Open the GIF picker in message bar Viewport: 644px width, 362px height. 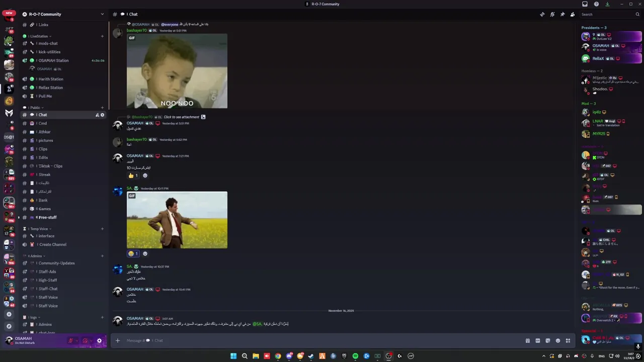(537, 340)
